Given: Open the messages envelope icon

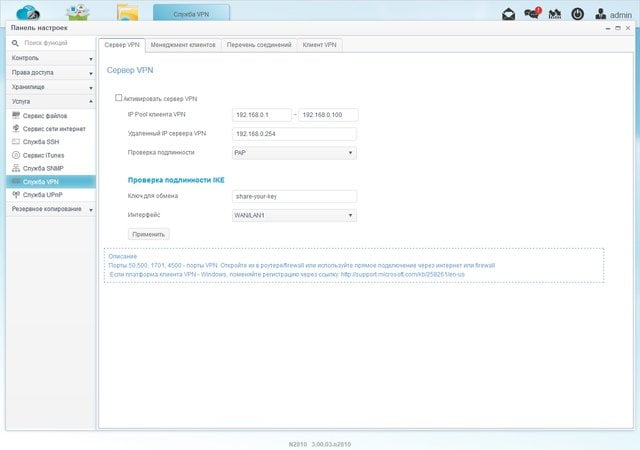Looking at the screenshot, I should tap(508, 14).
